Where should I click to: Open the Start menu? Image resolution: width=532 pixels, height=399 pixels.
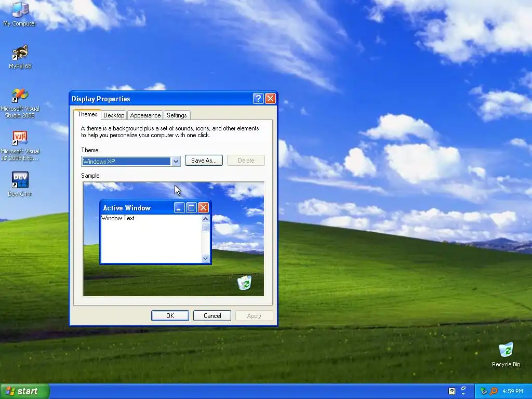click(x=25, y=391)
